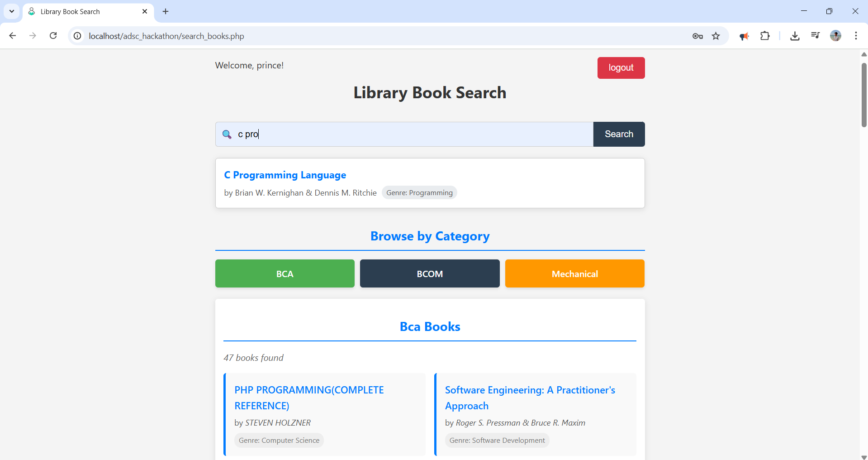Select the BCOM category
This screenshot has height=460, width=868.
(x=430, y=273)
